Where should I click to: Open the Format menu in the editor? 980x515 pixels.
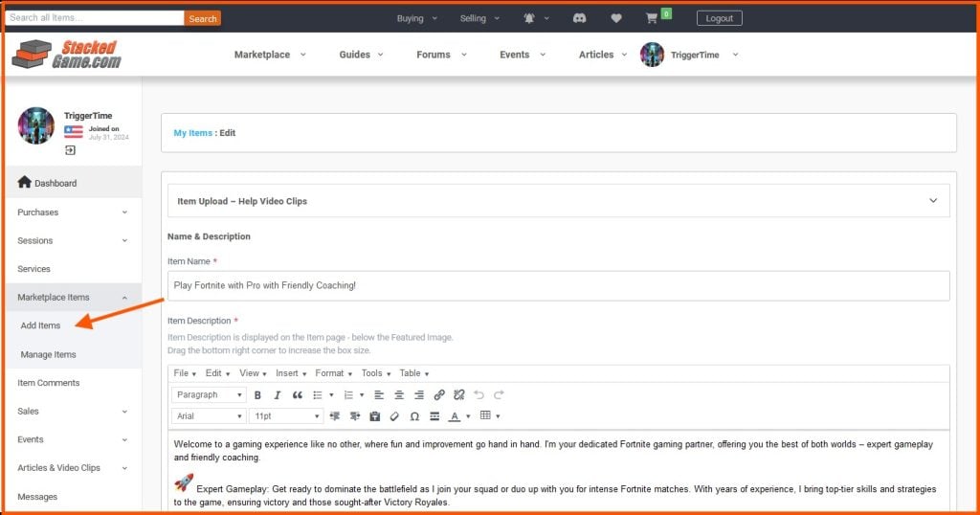333,373
